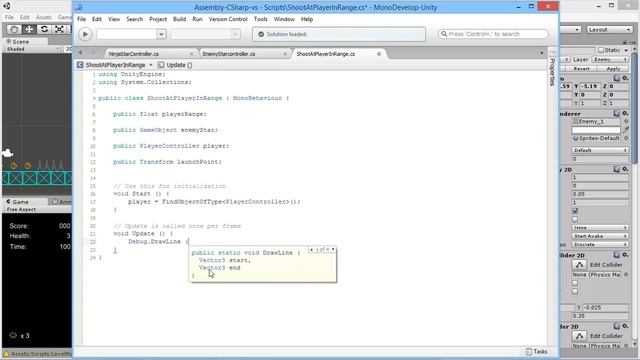Image resolution: width=640 pixels, height=360 pixels.
Task: Open the Tasks pad button
Action: [536, 351]
